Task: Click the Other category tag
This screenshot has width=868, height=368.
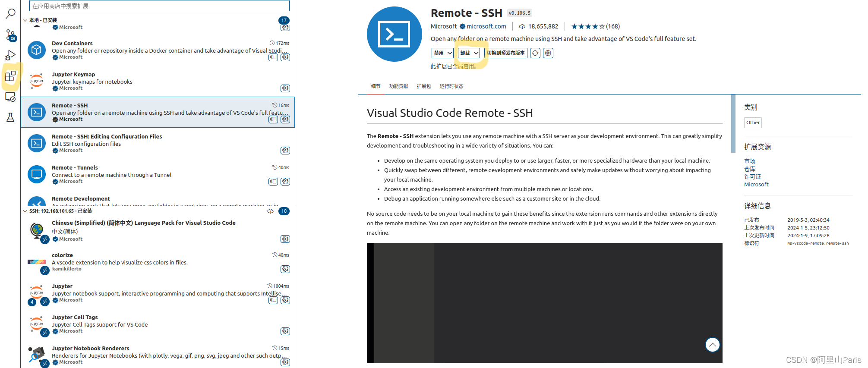Action: pos(753,123)
